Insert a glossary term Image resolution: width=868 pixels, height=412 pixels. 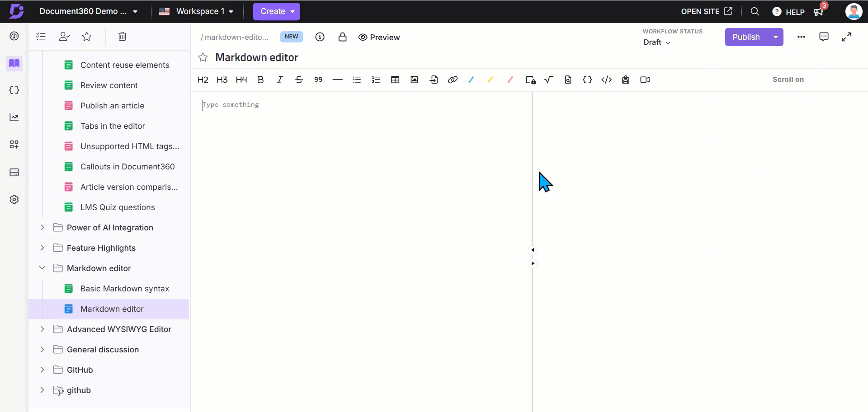[626, 80]
